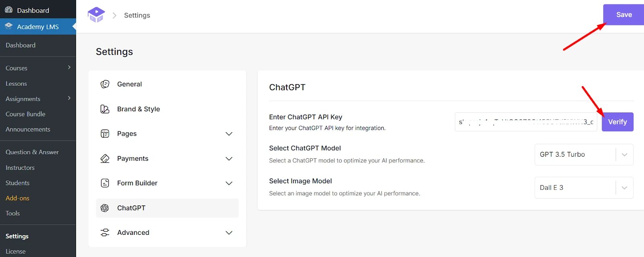Expand the Pages settings section
Image resolution: width=644 pixels, height=257 pixels.
(x=229, y=134)
